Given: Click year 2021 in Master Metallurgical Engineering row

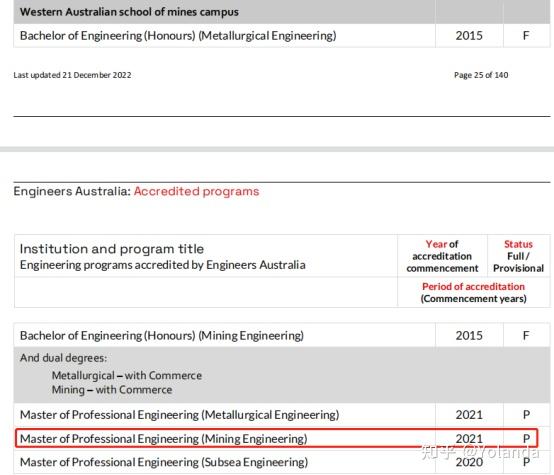Looking at the screenshot, I should click(x=469, y=415).
